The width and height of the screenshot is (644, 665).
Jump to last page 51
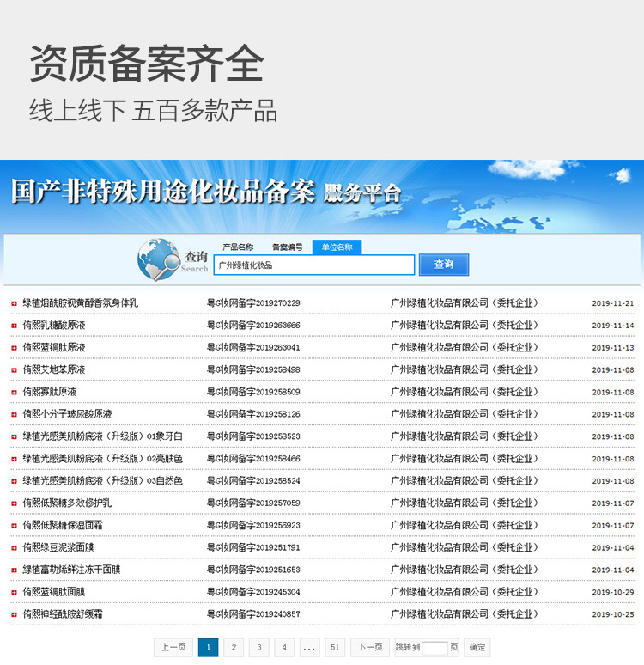coord(335,647)
